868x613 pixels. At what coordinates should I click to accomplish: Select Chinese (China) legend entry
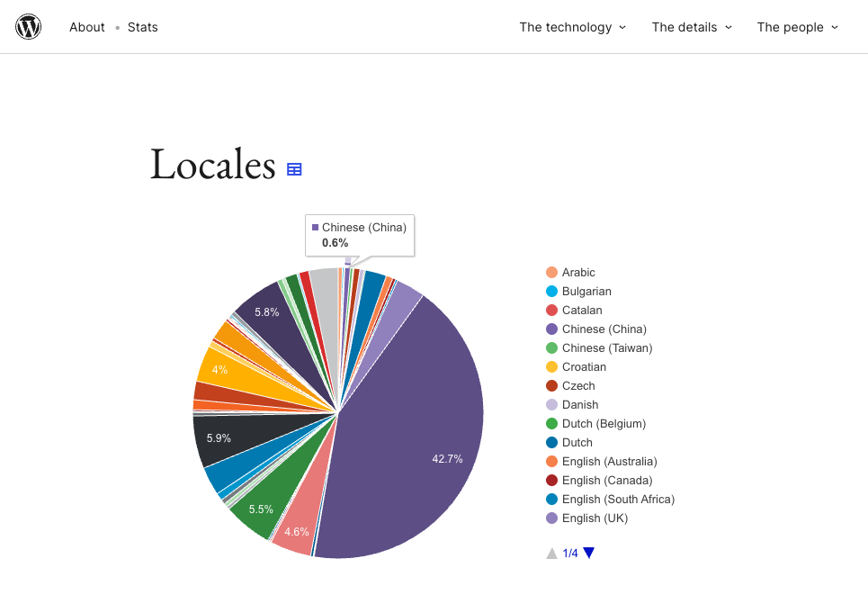tap(604, 329)
